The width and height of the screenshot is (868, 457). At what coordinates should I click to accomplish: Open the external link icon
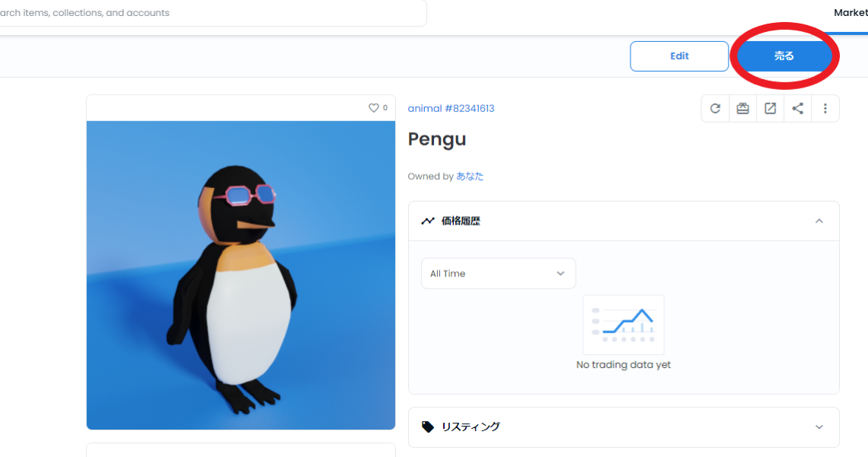click(x=770, y=109)
